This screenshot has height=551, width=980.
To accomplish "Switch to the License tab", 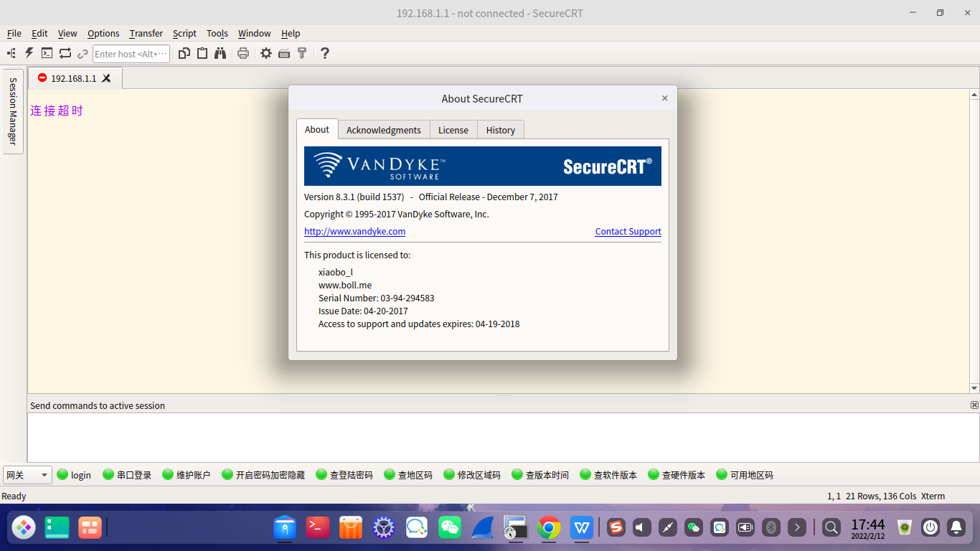I will pyautogui.click(x=453, y=130).
